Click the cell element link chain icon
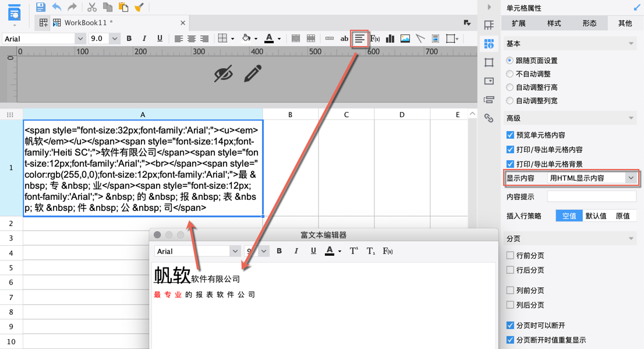 point(489,118)
